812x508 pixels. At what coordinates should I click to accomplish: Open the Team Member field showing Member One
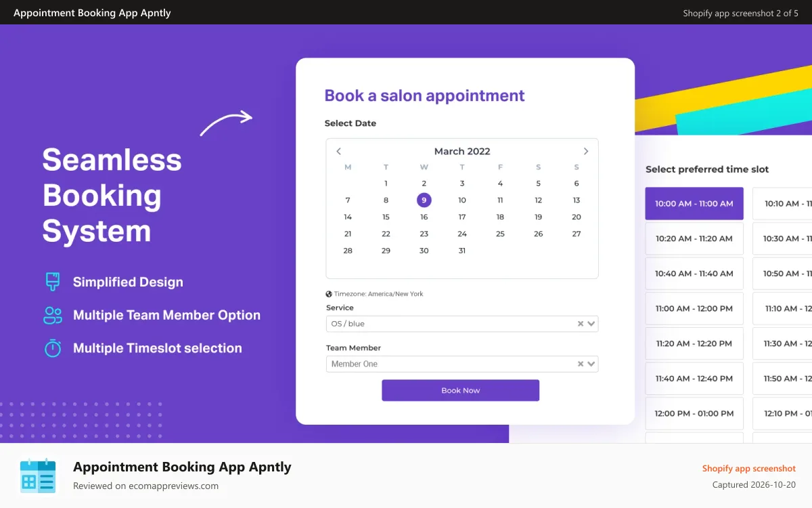462,364
